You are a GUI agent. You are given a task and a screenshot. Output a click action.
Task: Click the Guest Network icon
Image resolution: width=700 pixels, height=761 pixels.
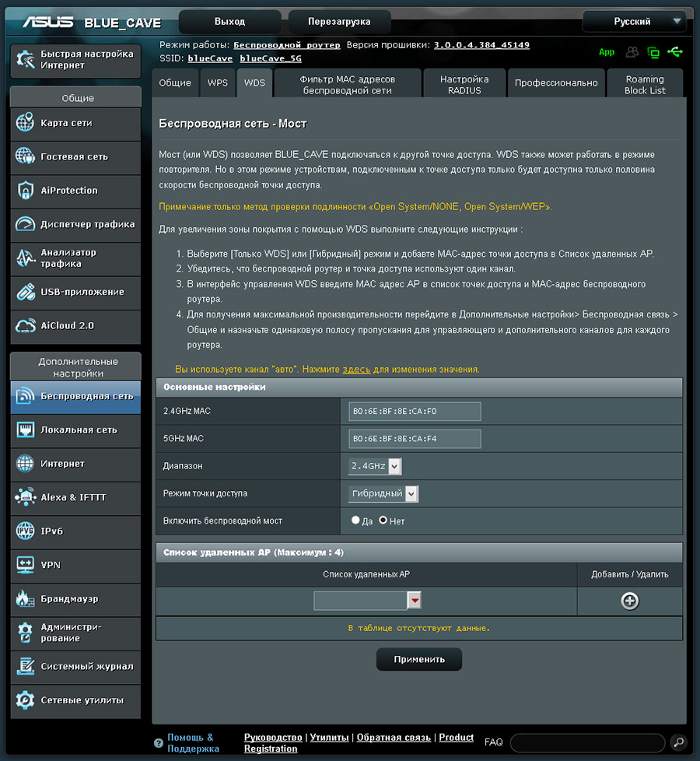25,156
